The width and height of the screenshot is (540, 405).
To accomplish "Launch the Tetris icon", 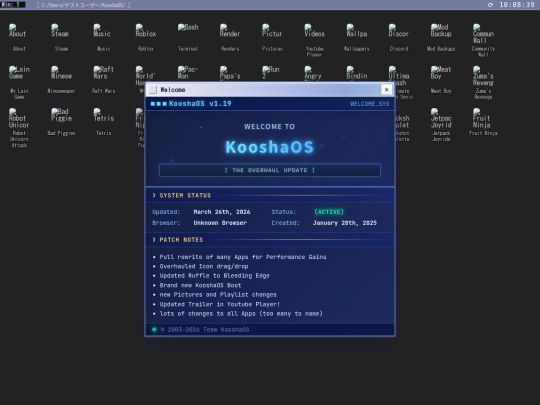I will (103, 122).
